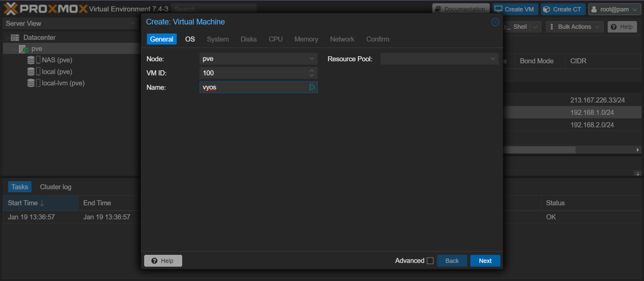Switch to the System tab
Screen dimensions: 644x281
(x=218, y=39)
